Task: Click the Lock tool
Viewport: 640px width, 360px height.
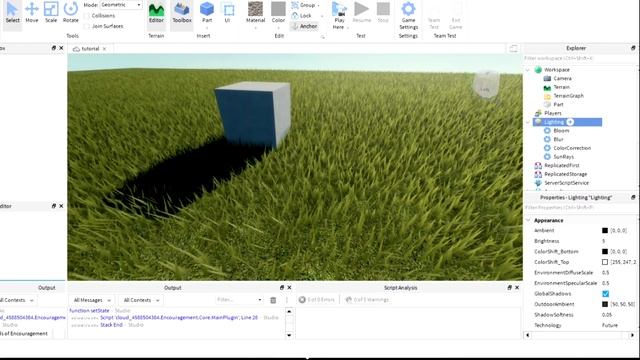Action: [x=301, y=16]
